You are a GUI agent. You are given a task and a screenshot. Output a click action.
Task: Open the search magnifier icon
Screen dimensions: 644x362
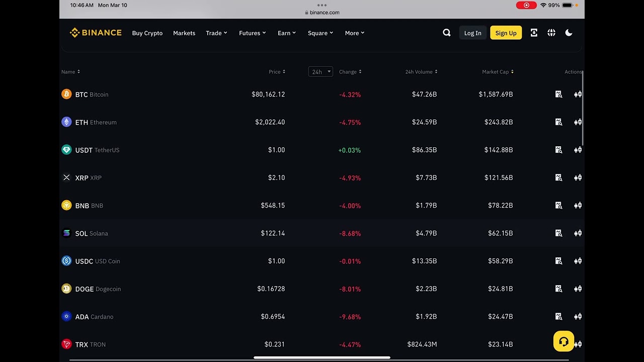tap(447, 33)
